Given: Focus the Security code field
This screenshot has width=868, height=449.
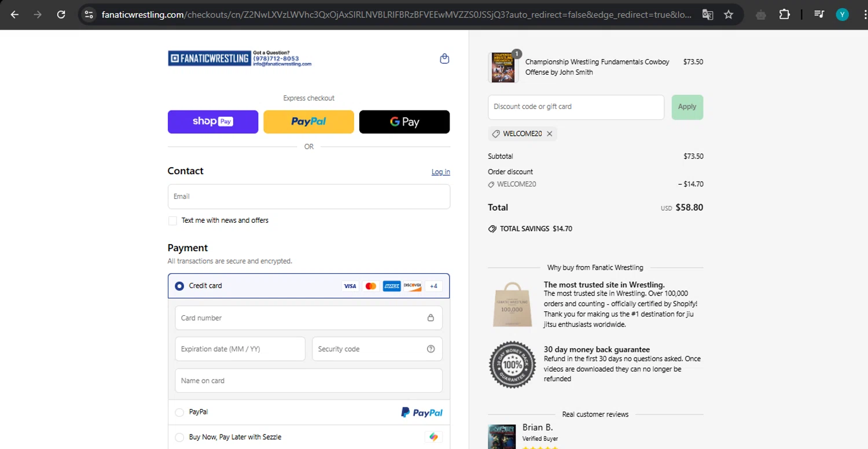Looking at the screenshot, I should coord(377,349).
